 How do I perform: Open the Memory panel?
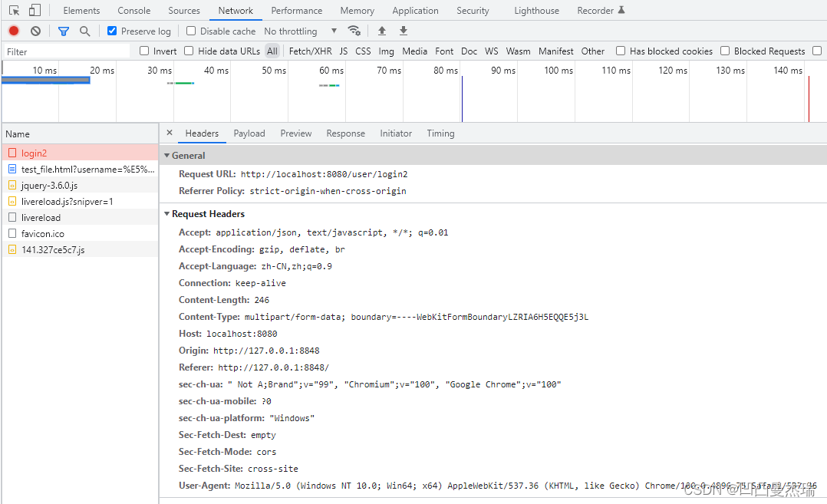[x=357, y=11]
